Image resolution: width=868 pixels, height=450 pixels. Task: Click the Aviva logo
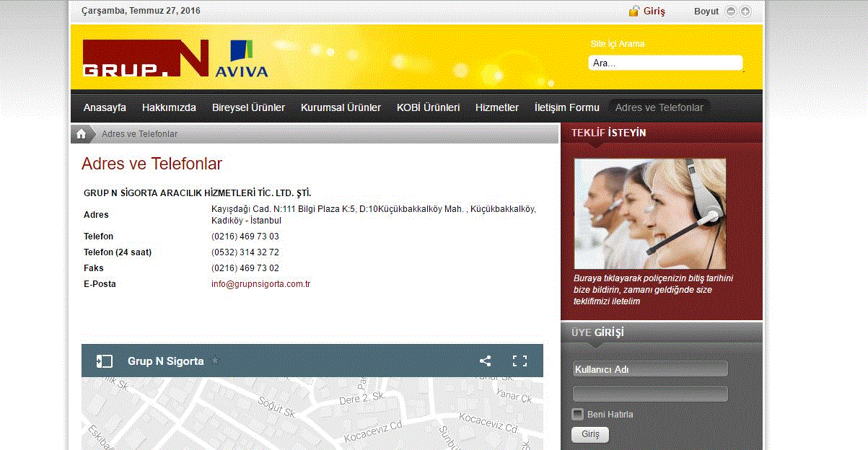(x=242, y=59)
